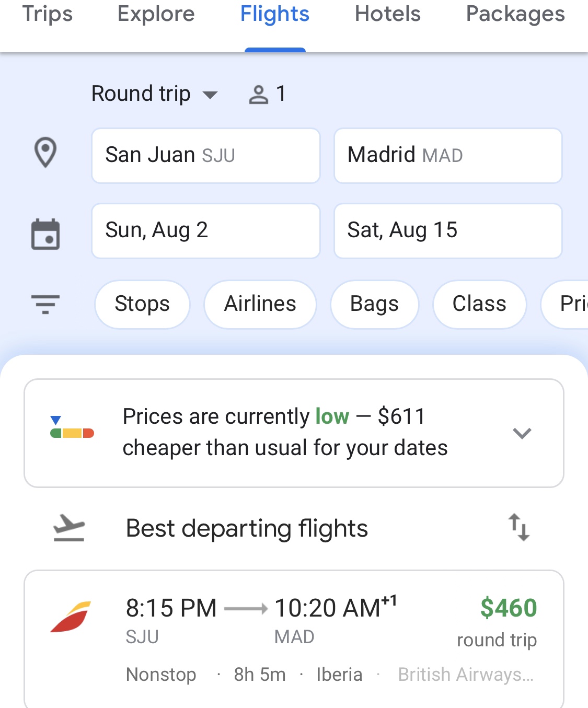
Task: Switch to the Hotels tab
Action: point(388,14)
